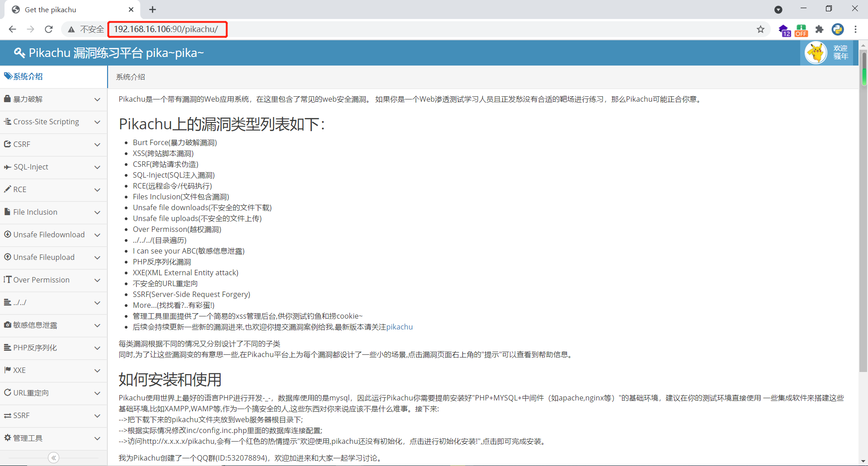Viewport: 868px width, 466px height.
Task: Open the URL重定向 menu item
Action: tap(53, 393)
